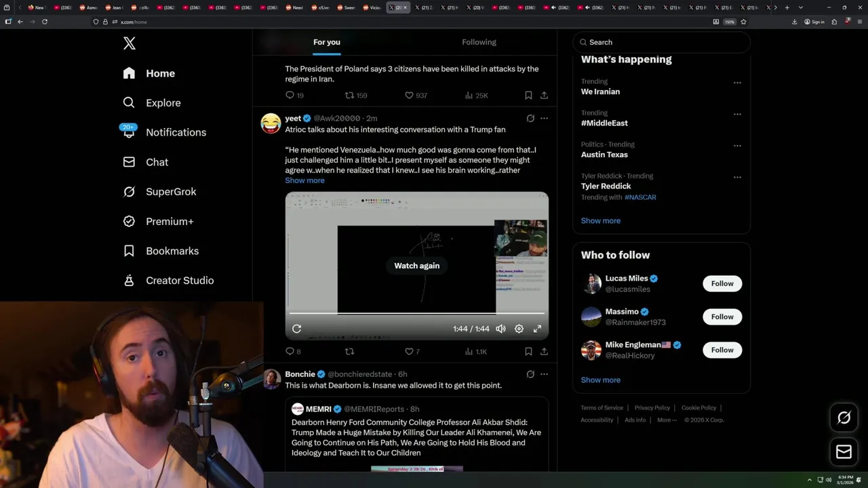Mute the video volume
Image resolution: width=868 pixels, height=488 pixels.
coord(500,329)
